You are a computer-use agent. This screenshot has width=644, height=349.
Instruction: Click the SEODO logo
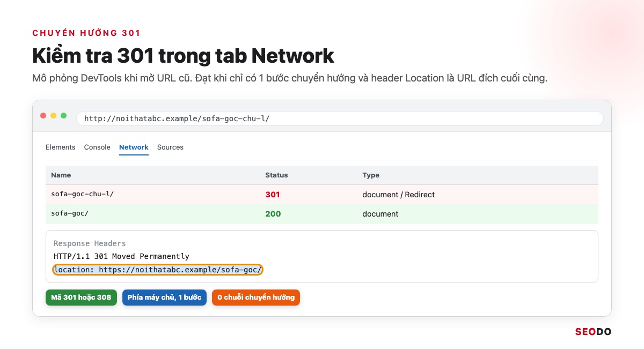tap(593, 332)
